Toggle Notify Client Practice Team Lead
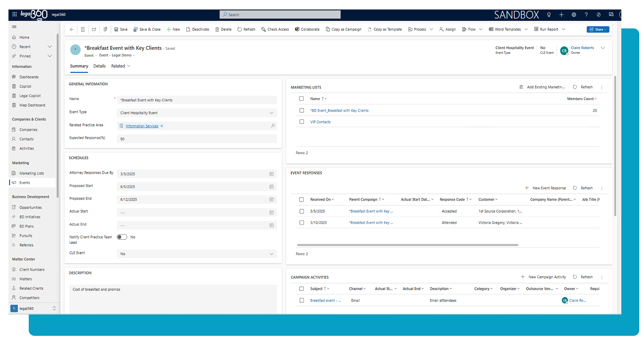This screenshot has width=644, height=349. 122,237
